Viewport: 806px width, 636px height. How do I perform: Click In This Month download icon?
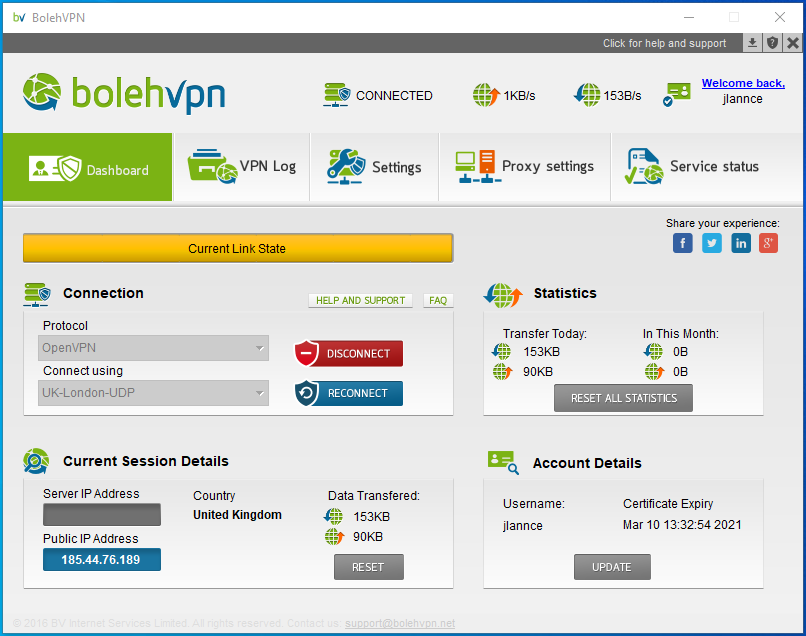pos(653,352)
